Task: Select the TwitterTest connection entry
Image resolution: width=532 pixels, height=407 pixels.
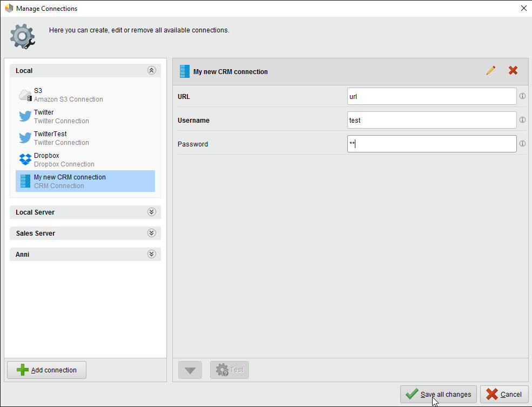Action: (61, 138)
